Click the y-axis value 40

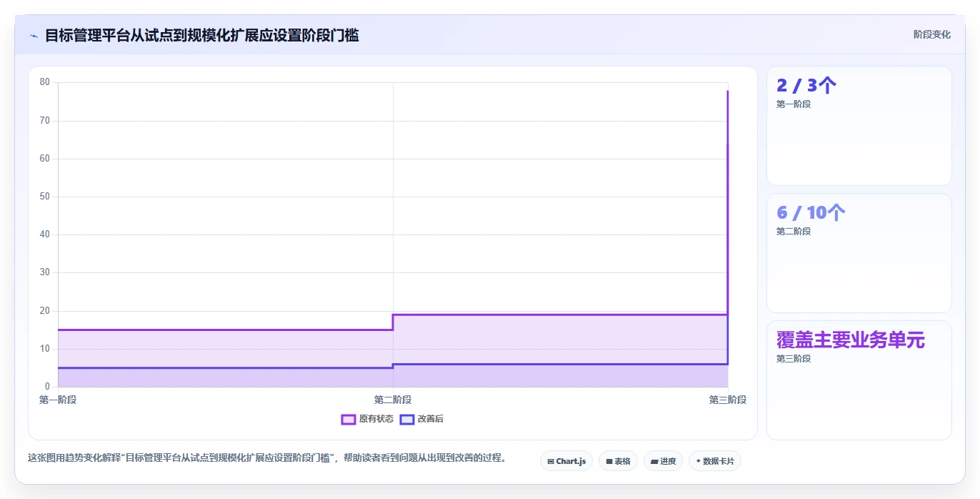click(45, 234)
